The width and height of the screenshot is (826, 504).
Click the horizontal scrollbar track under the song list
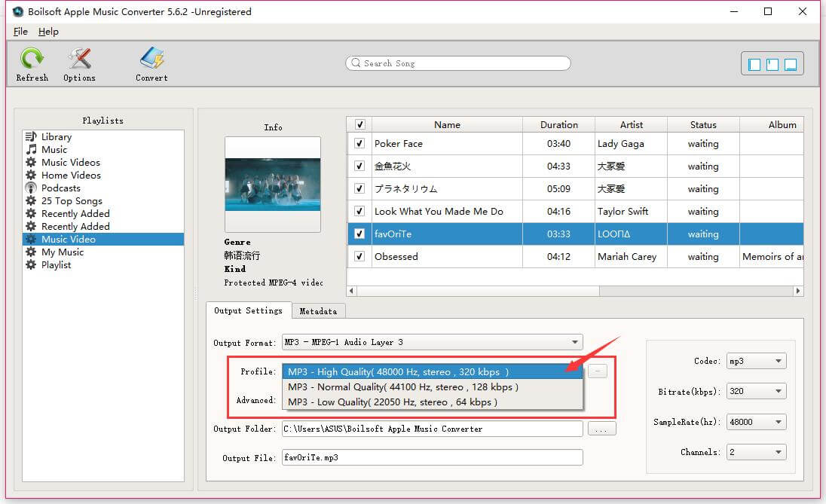[x=696, y=291]
